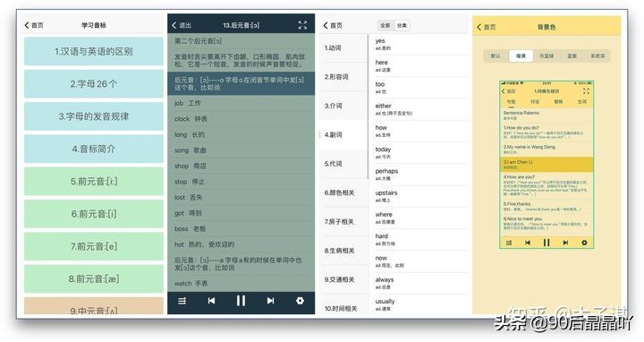The image size is (644, 342).
Task: Play the line 'song 歌曲'
Action: click(x=241, y=150)
